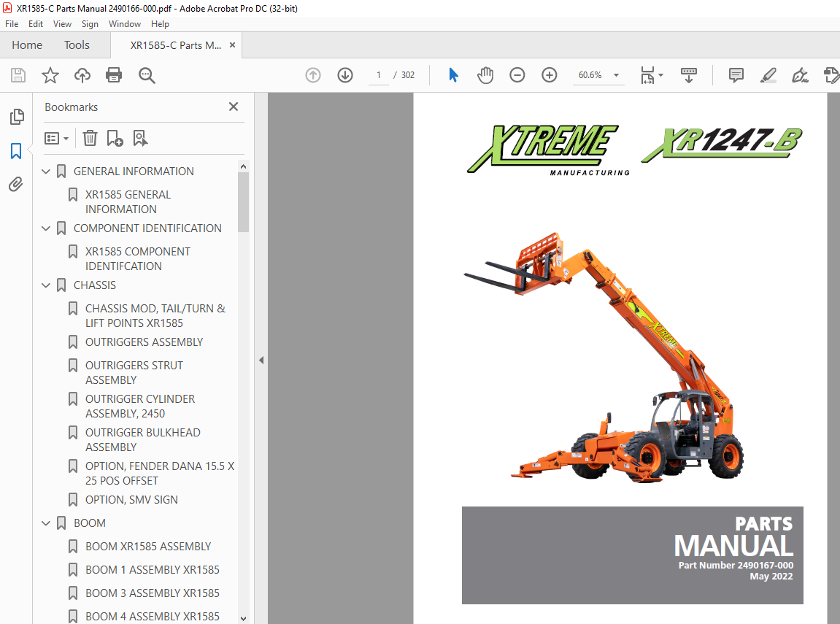Add a sticky note comment
840x624 pixels.
point(736,75)
